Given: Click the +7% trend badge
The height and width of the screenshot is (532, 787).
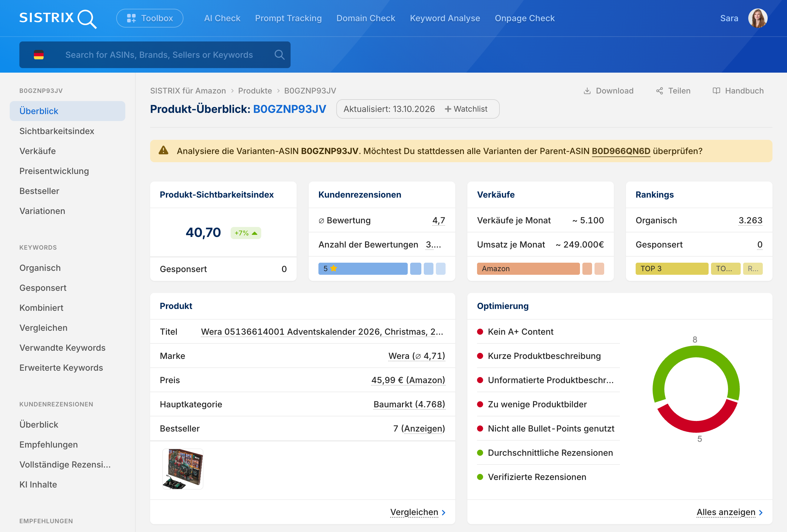Looking at the screenshot, I should coord(246,233).
